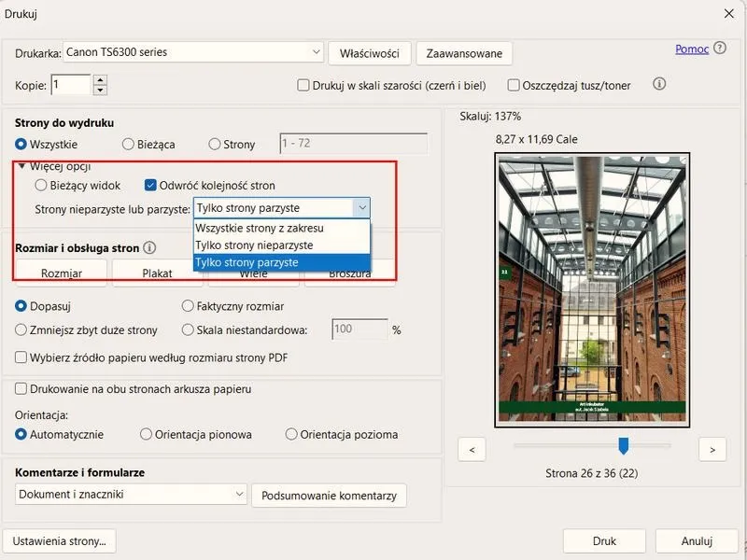Open Ustawienia strony... button
This screenshot has width=747, height=560.
[x=59, y=541]
